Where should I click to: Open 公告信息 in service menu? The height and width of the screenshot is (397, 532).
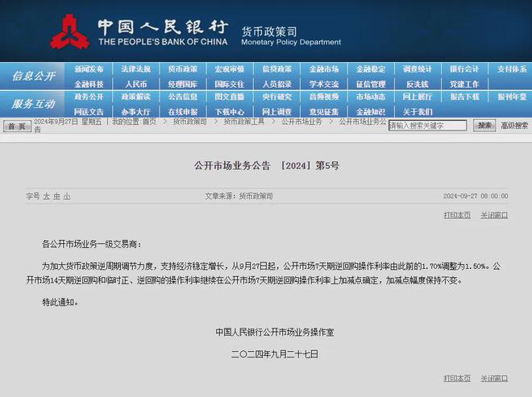(x=182, y=97)
